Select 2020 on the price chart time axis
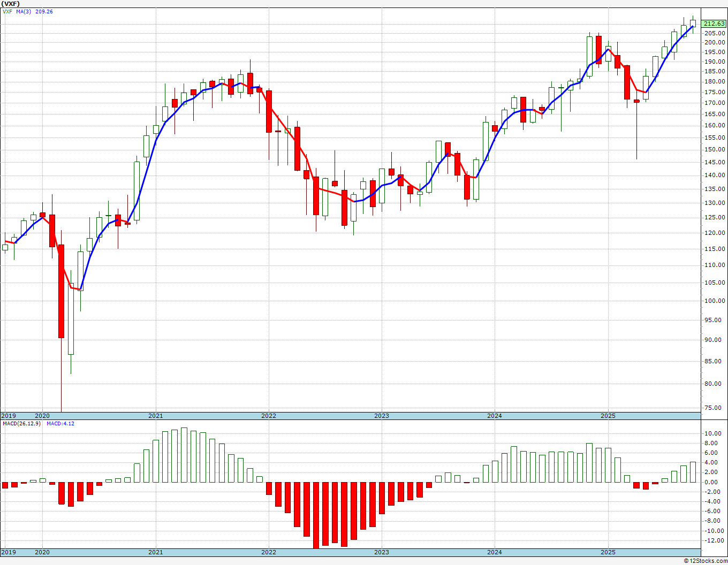The height and width of the screenshot is (565, 728). 42,416
